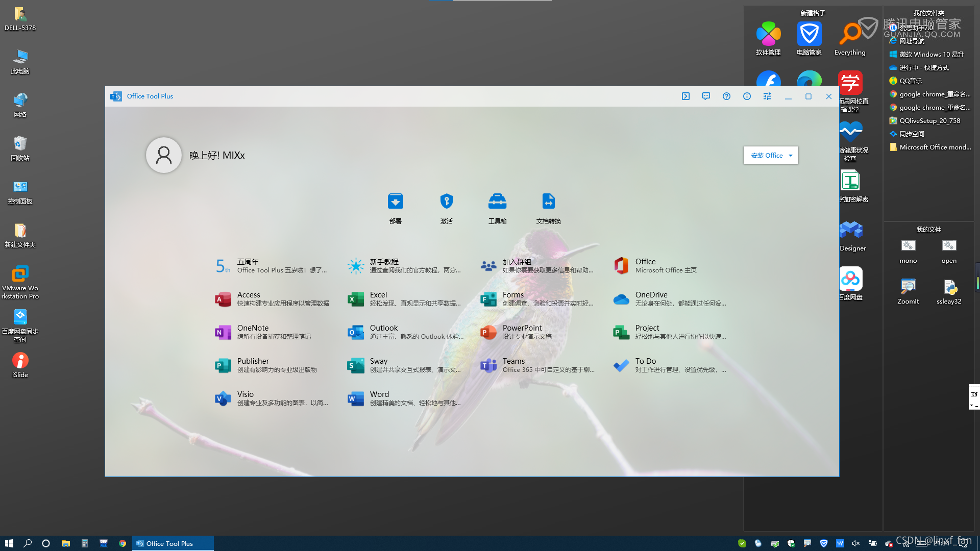Click the Access app icon
The height and width of the screenshot is (551, 980).
pos(223,299)
